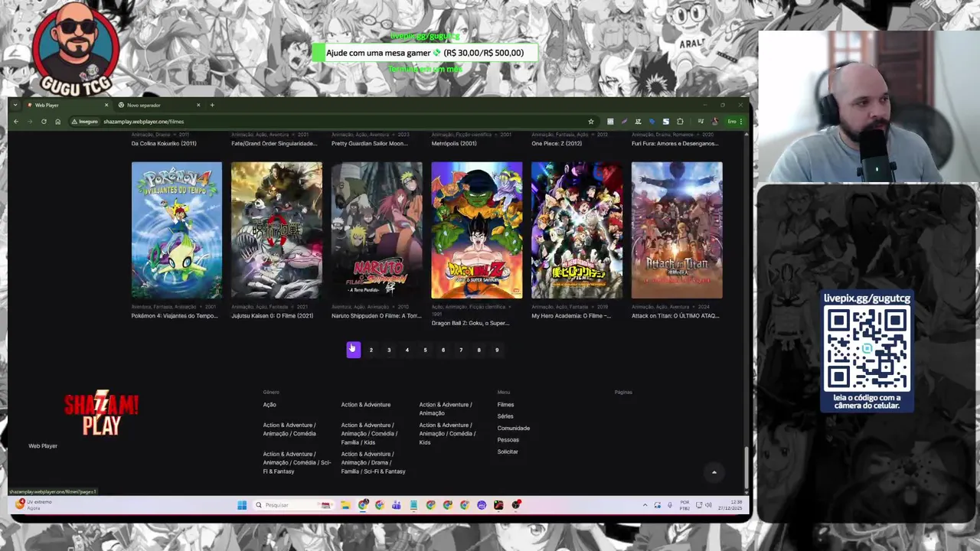Go to pagination page 2
The height and width of the screenshot is (551, 980).
click(x=371, y=350)
